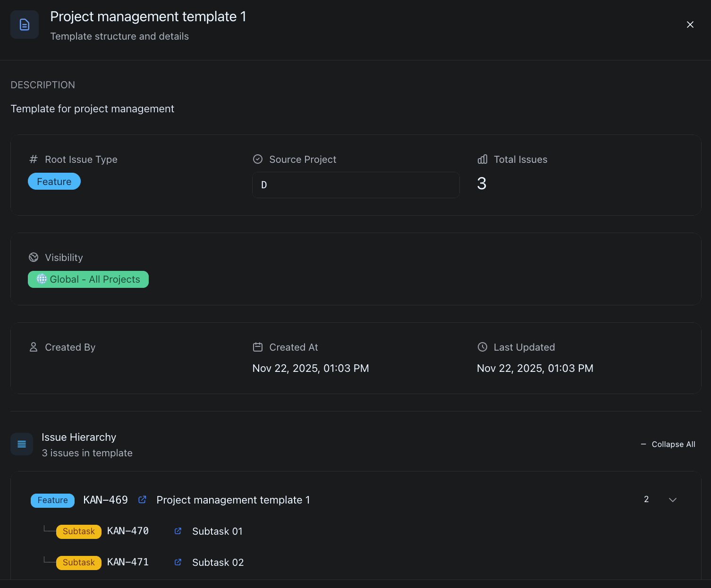
Task: Click the Visibility globe icon
Action: (x=34, y=258)
